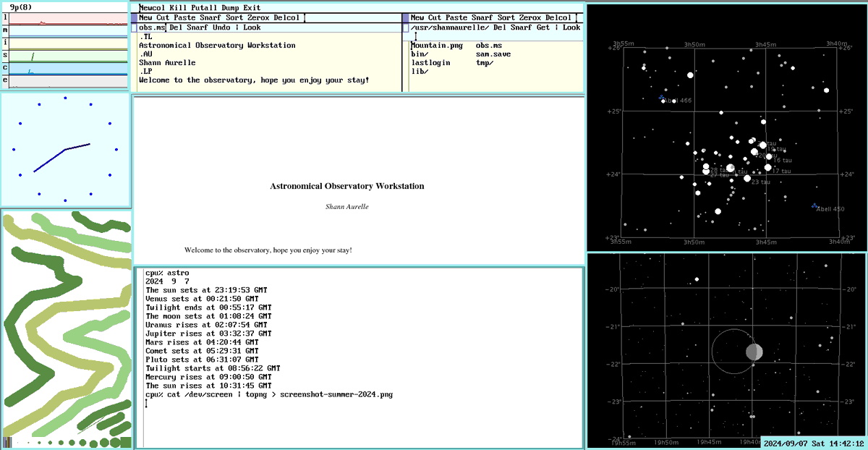Click Dump in the acme top tag
Viewport: 868px width, 450px height.
coord(230,8)
